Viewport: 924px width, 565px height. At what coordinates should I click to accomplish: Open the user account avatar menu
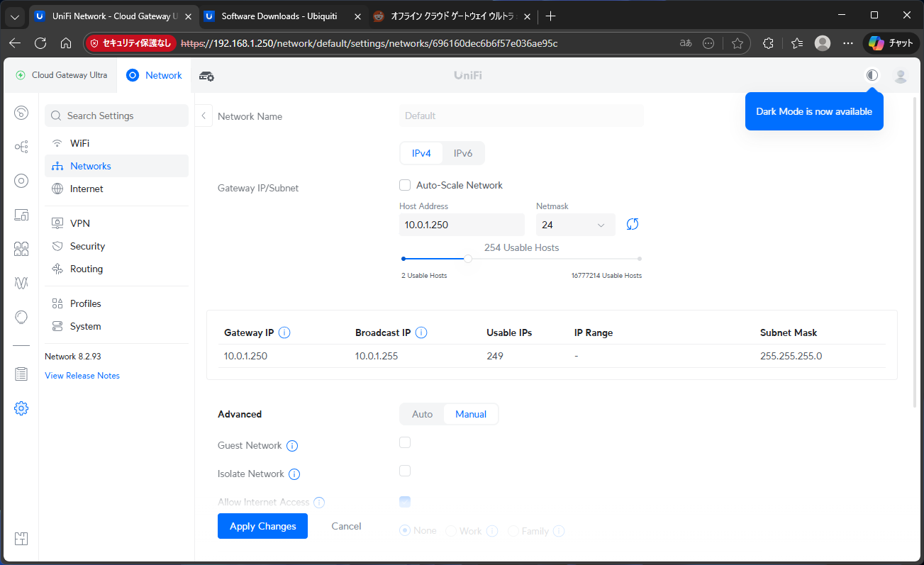pyautogui.click(x=901, y=76)
